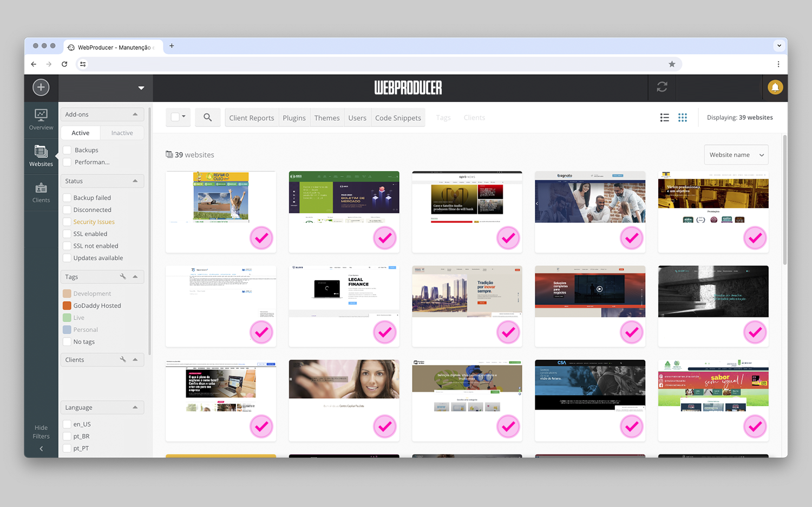812x507 pixels.
Task: Check the Disconnected filter
Action: [x=67, y=210]
